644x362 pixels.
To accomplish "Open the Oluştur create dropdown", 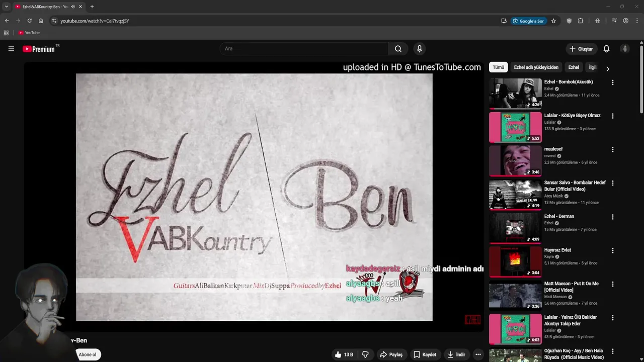I will tap(581, 49).
